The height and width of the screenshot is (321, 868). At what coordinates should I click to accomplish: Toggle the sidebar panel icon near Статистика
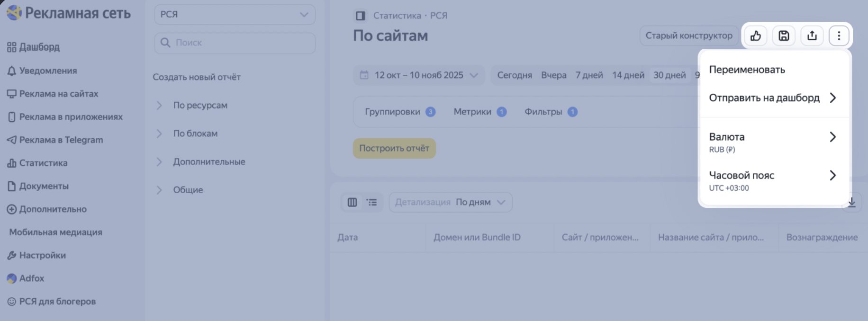click(361, 16)
